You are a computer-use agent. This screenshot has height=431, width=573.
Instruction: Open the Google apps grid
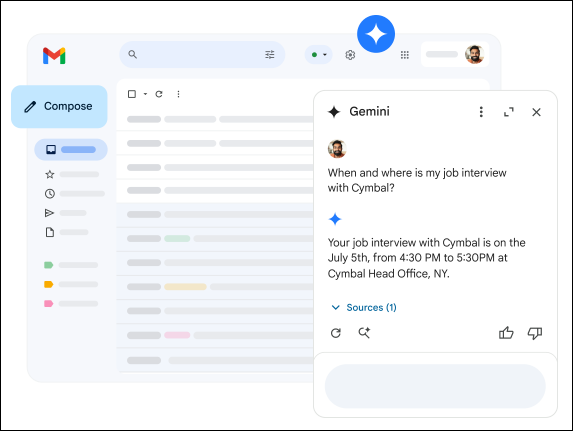tap(405, 55)
